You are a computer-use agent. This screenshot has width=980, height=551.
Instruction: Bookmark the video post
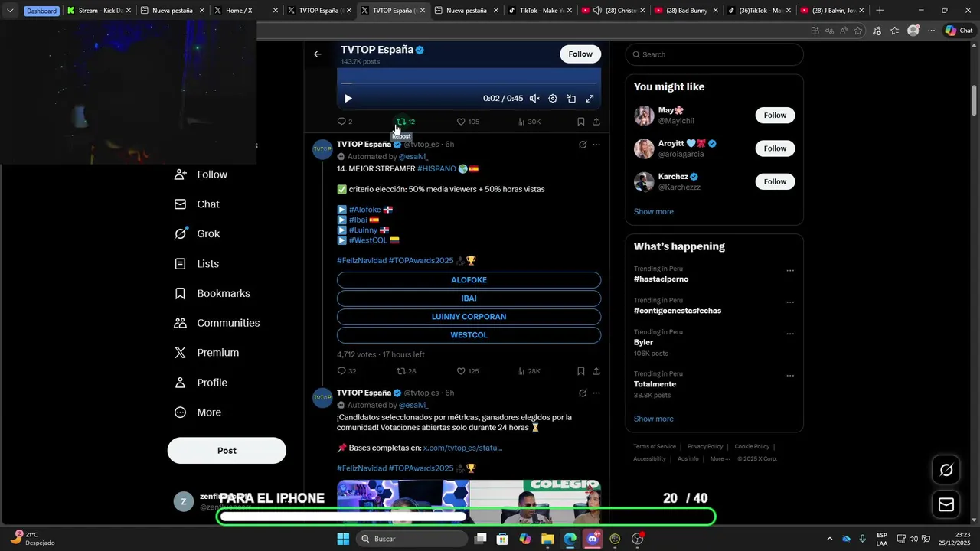coord(581,122)
